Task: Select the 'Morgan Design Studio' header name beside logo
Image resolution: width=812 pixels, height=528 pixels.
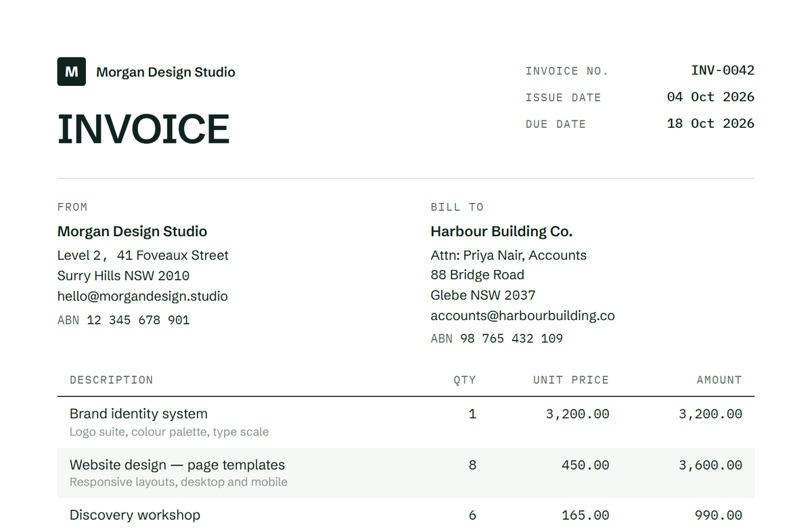Action: 166,72
